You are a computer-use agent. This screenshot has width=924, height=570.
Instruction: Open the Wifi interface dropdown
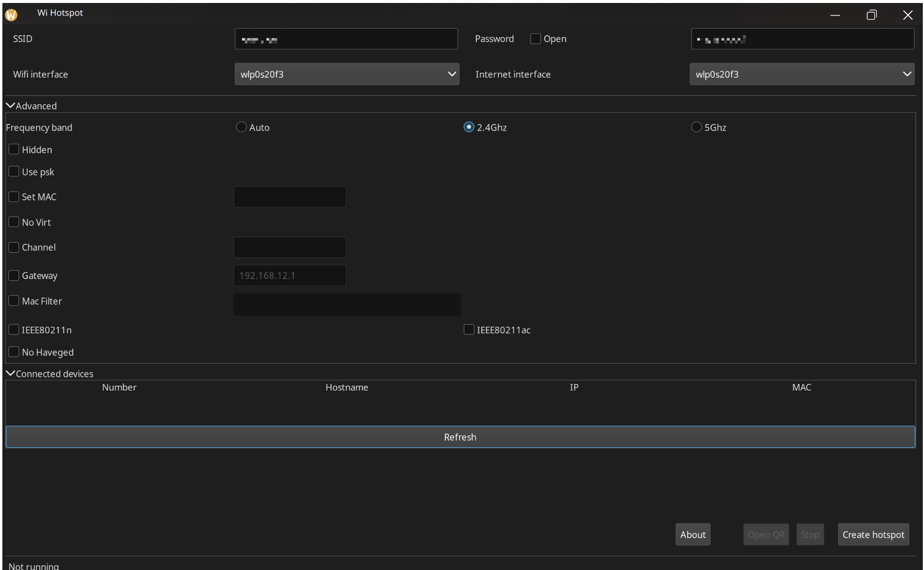pos(346,74)
